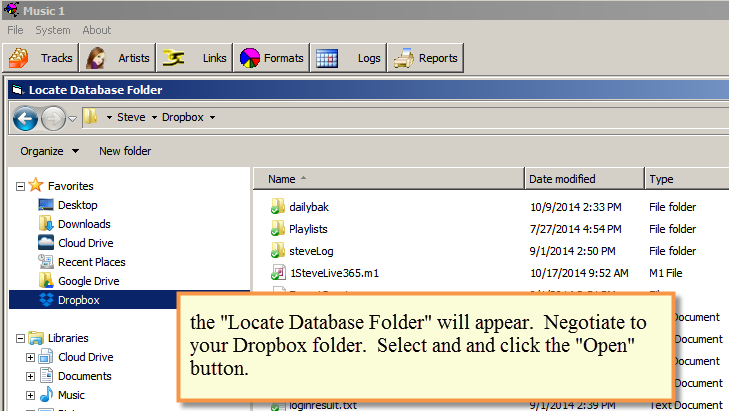Select the Dropbox breadcrumb segment

pos(183,117)
